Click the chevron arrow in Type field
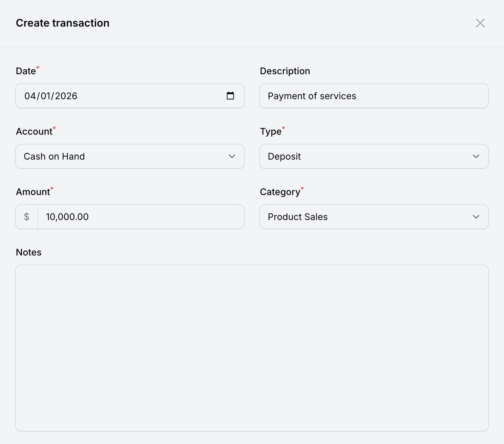This screenshot has height=444, width=504. pyautogui.click(x=476, y=156)
